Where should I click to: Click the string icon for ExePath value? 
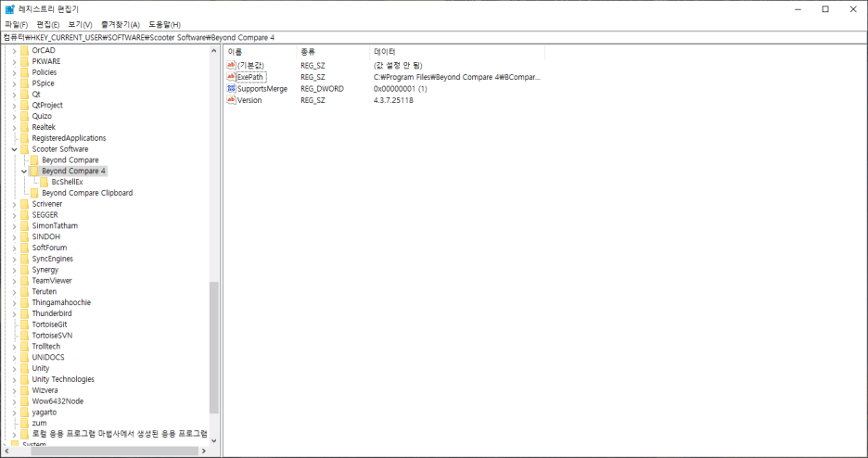pos(232,77)
